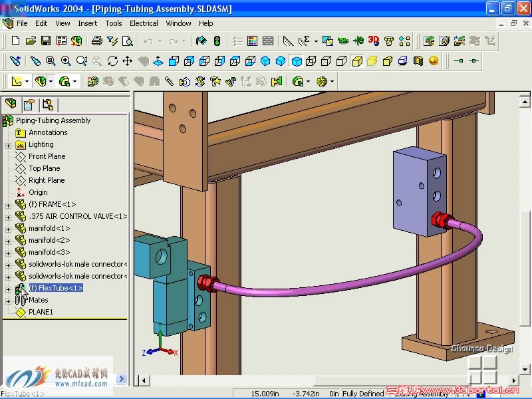The width and height of the screenshot is (532, 399).
Task: Click Insert Component folder-assembly icon
Action: pos(92,81)
